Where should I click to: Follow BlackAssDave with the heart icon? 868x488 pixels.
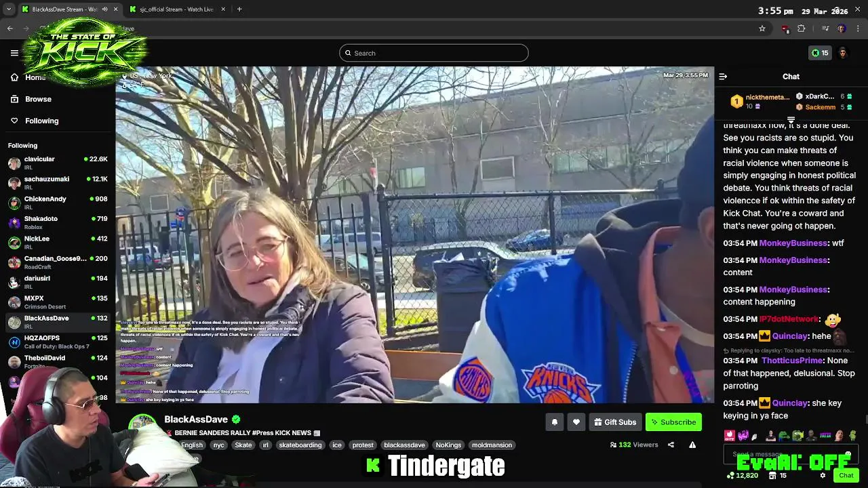(576, 422)
